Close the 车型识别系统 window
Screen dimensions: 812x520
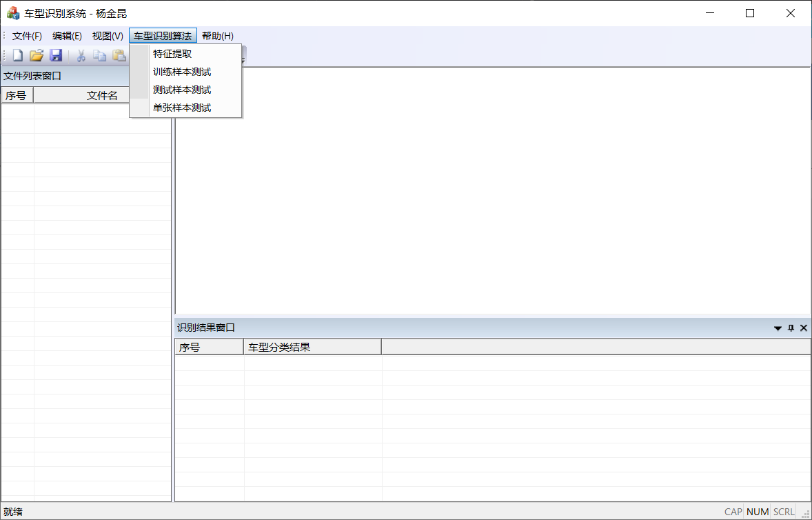[x=790, y=14]
